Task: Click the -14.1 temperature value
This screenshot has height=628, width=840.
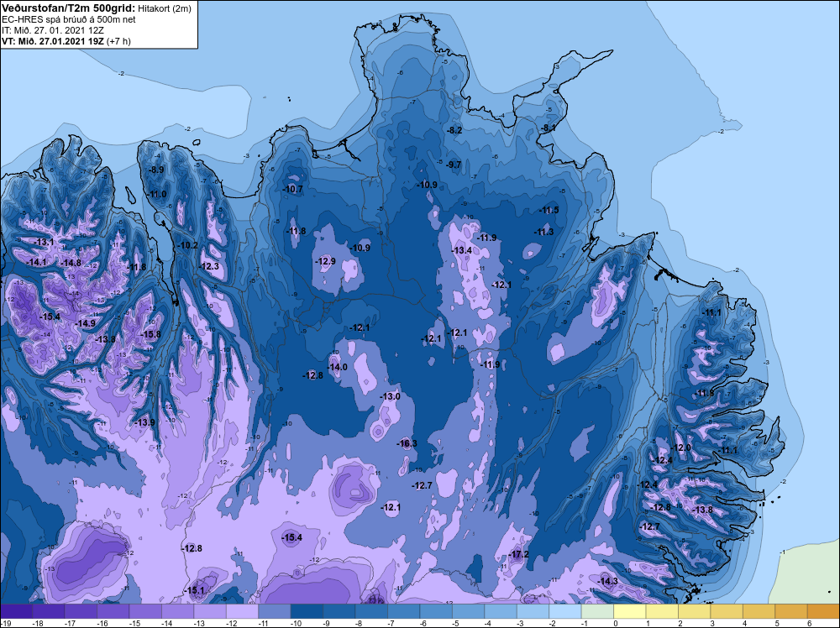Action: (37, 262)
